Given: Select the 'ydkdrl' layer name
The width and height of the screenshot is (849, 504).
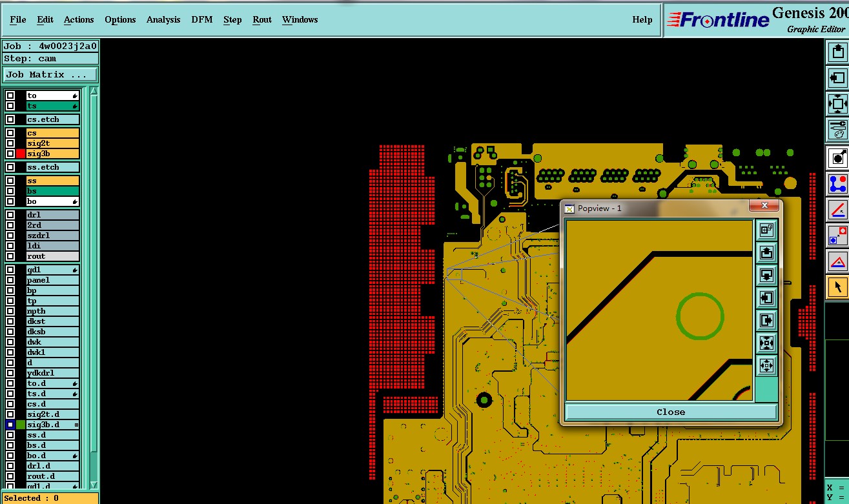Looking at the screenshot, I should pyautogui.click(x=52, y=373).
